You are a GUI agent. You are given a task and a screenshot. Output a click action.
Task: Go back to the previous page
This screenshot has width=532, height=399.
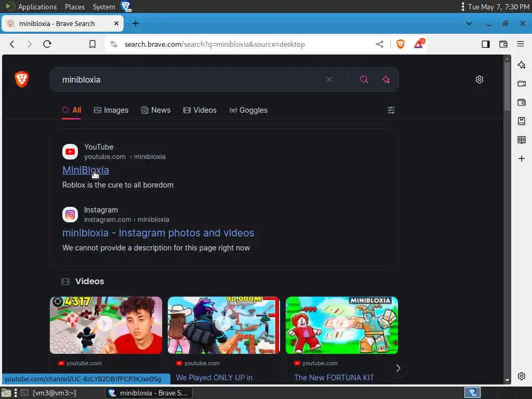[12, 44]
